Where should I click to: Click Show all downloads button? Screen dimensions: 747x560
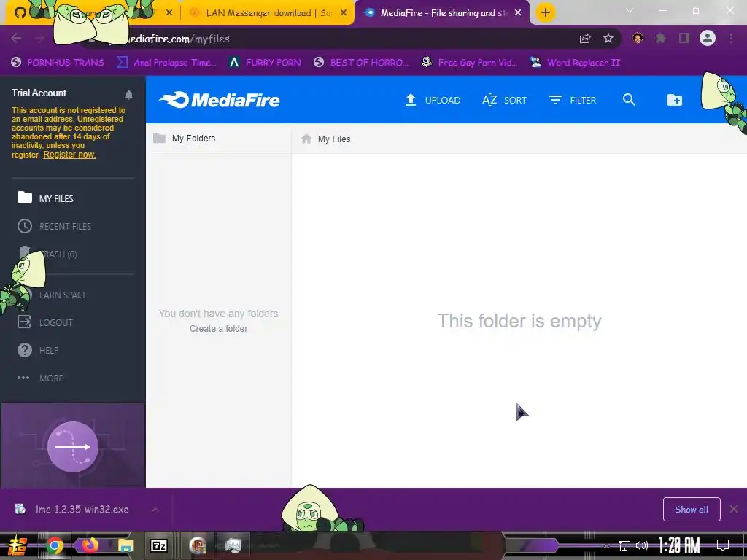[x=692, y=510]
